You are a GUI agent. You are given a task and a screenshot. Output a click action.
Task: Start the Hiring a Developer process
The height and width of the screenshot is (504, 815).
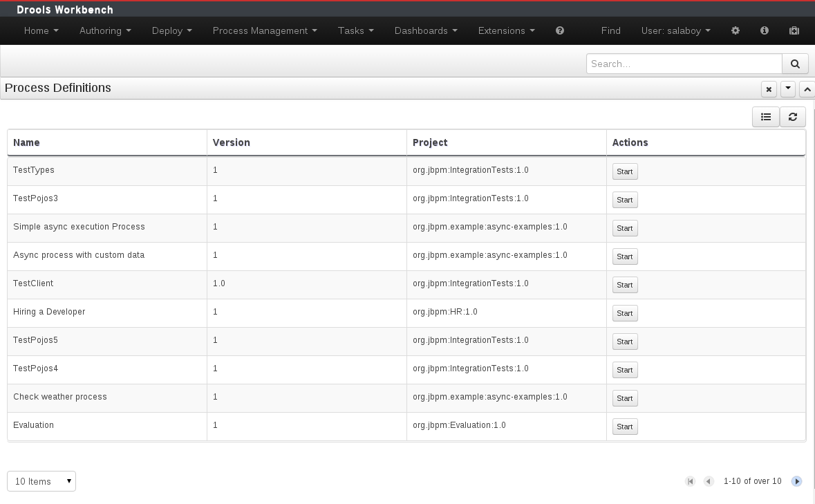(x=625, y=313)
